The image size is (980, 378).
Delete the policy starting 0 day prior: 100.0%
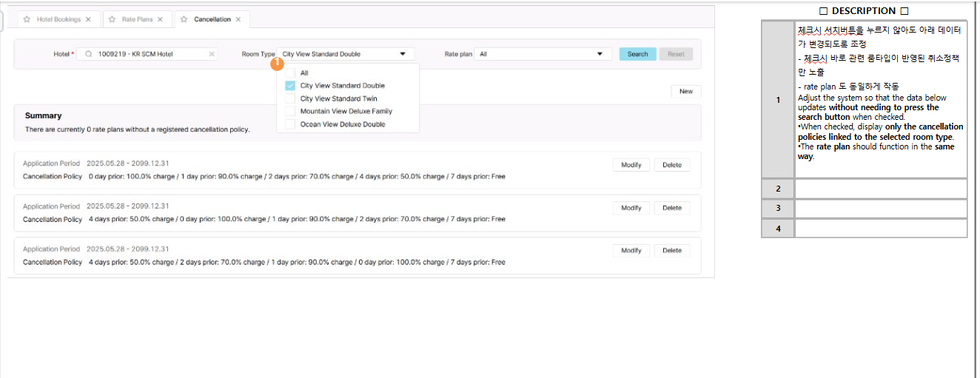pos(672,165)
